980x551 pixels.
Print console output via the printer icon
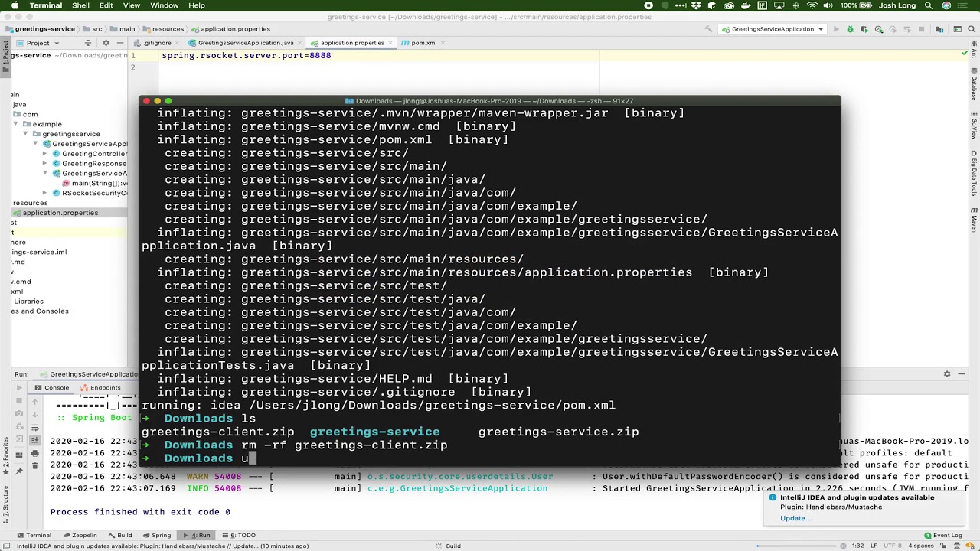coord(35,453)
